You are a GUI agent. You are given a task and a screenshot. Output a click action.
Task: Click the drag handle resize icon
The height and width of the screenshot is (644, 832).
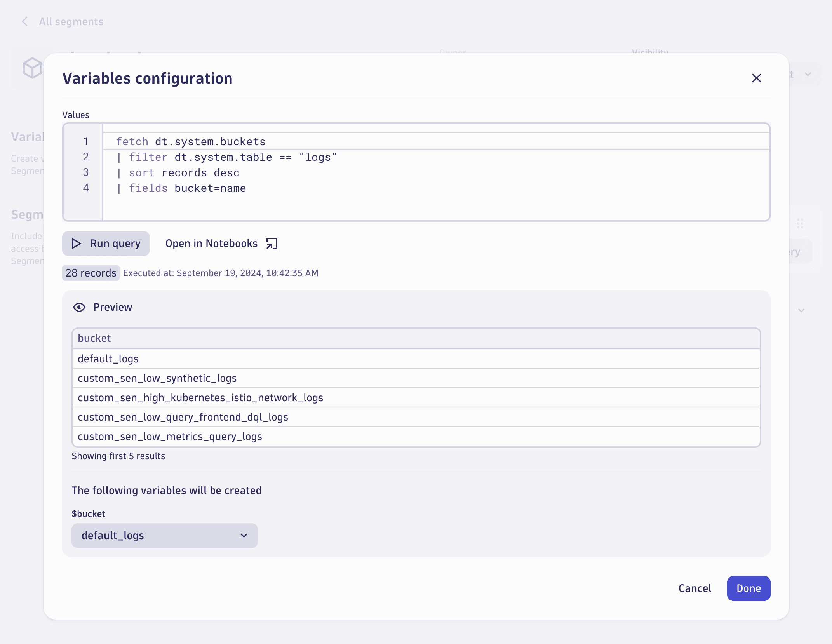coord(800,223)
